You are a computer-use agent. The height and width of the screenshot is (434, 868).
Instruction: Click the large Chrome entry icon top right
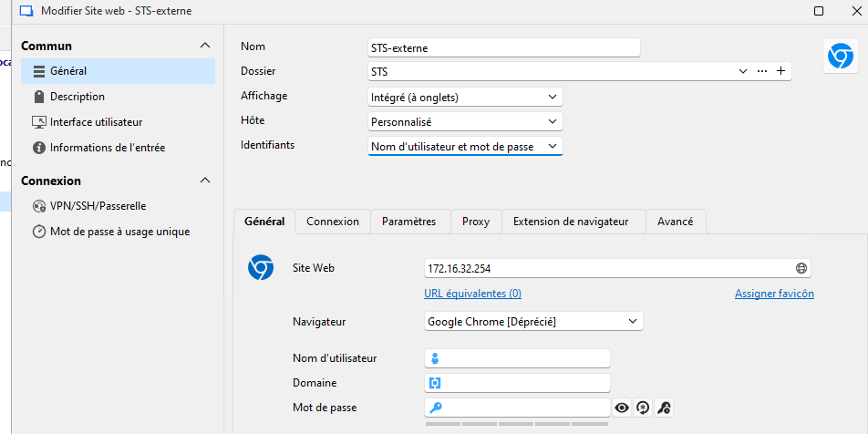pyautogui.click(x=839, y=57)
